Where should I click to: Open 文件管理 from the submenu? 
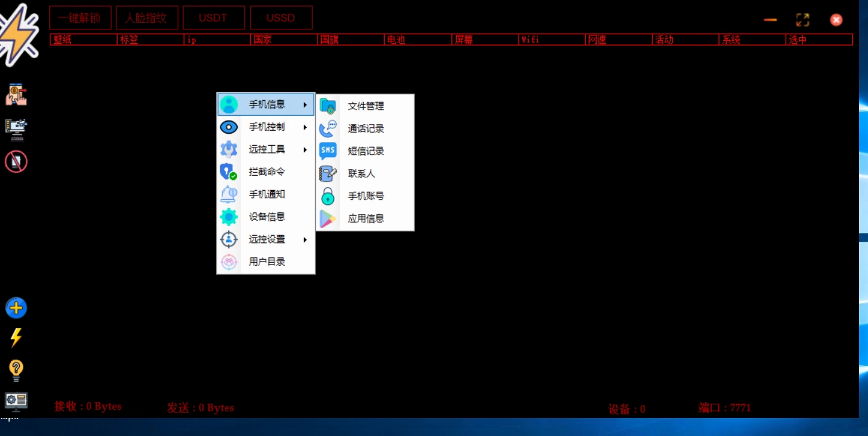[365, 106]
